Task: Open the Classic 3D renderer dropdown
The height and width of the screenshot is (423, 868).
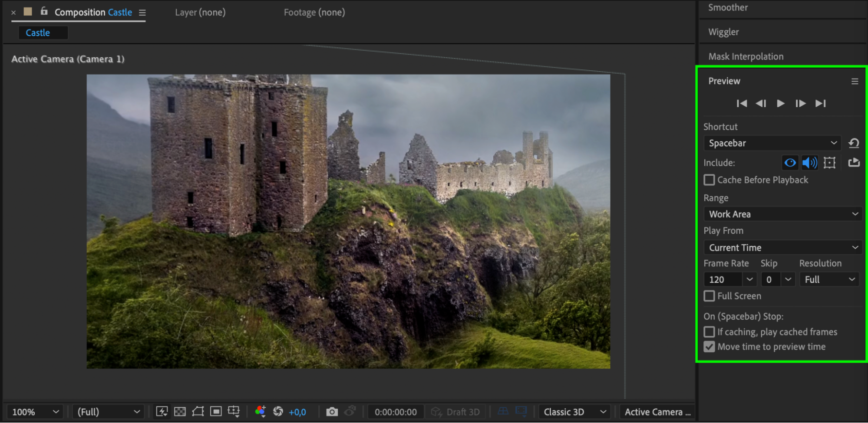Action: pos(574,412)
